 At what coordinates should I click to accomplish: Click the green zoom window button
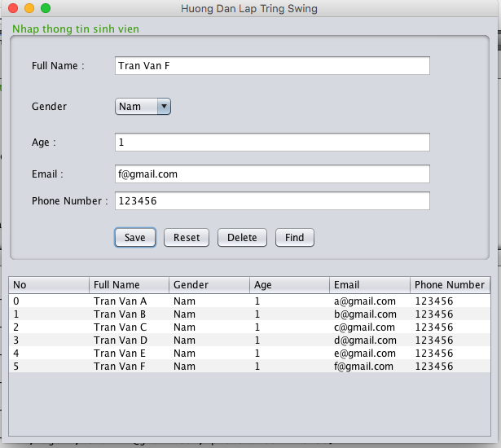[46, 8]
